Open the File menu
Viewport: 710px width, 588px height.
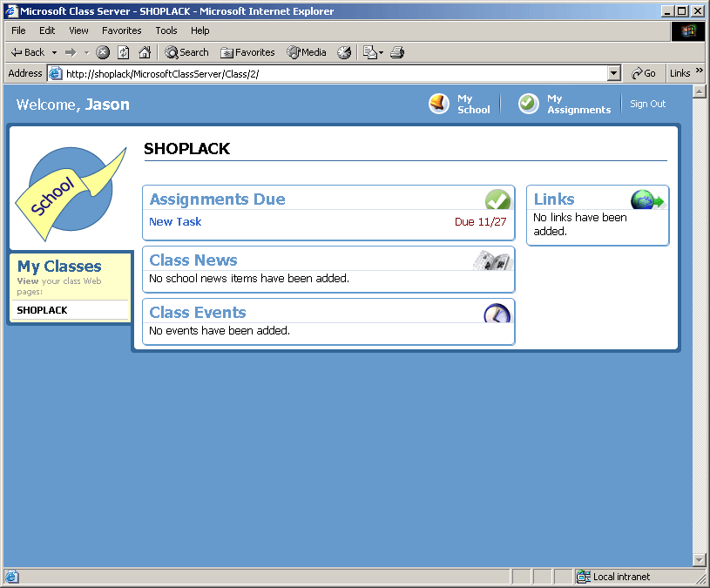coord(18,30)
